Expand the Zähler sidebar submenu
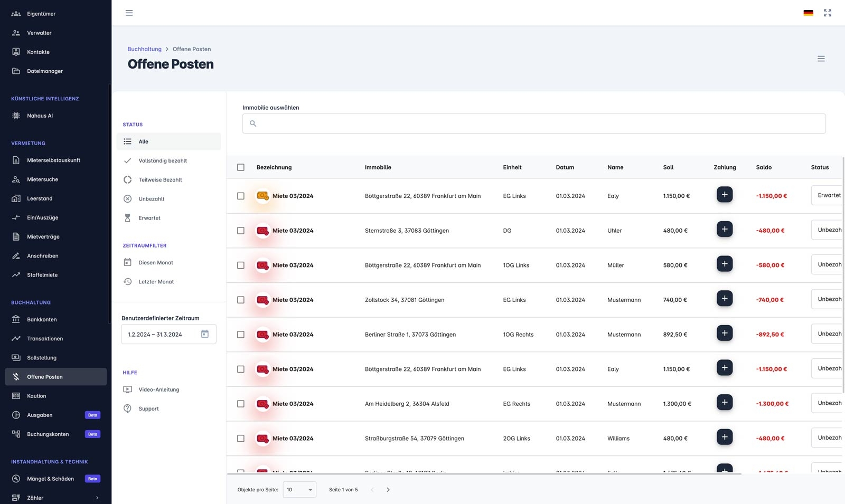 (97, 498)
